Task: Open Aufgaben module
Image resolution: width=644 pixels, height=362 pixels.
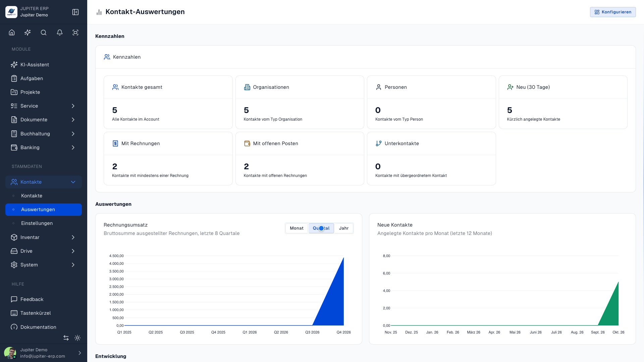Action: coord(44,78)
